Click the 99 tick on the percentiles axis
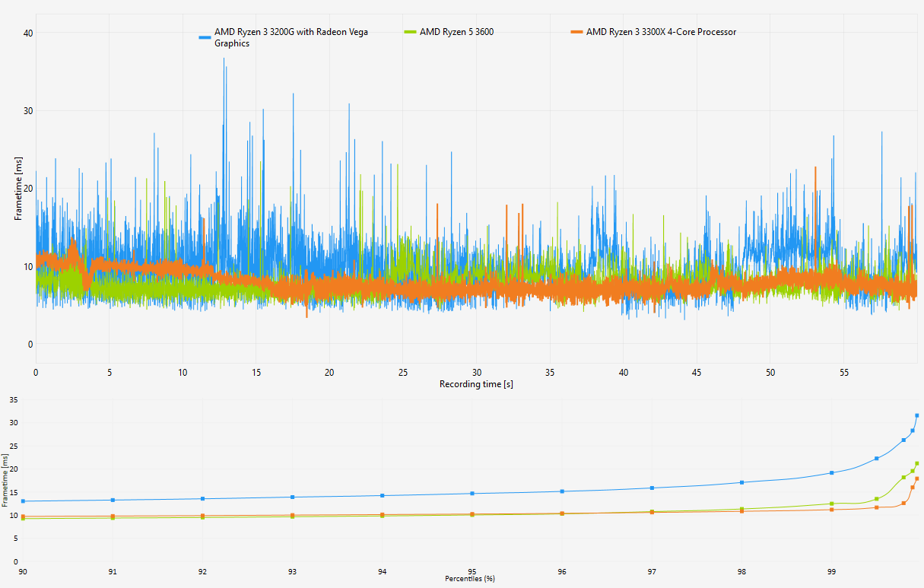The width and height of the screenshot is (924, 588). (x=831, y=571)
